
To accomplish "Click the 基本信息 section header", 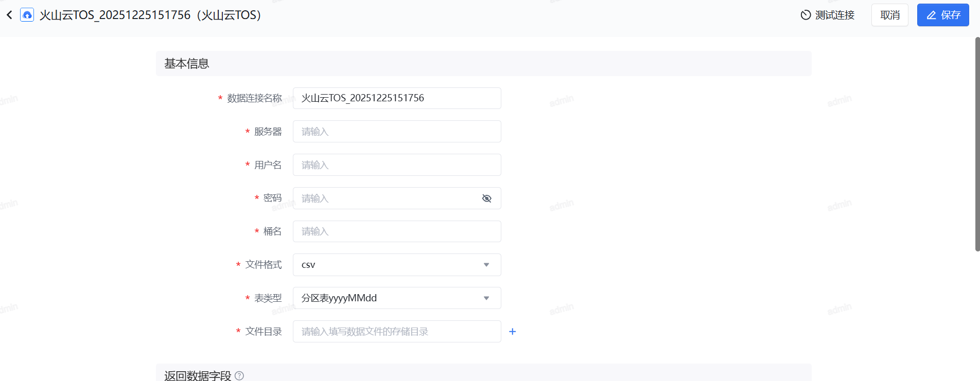I will (187, 64).
